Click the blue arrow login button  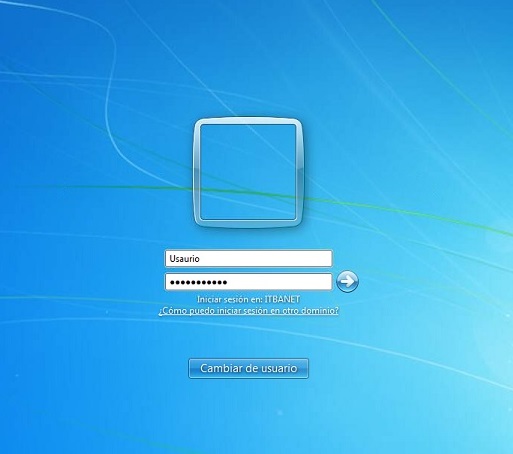(347, 282)
